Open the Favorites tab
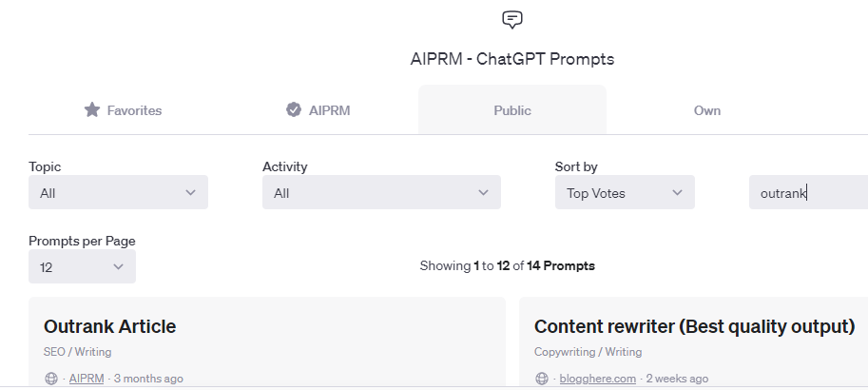This screenshot has height=390, width=868. [x=123, y=110]
